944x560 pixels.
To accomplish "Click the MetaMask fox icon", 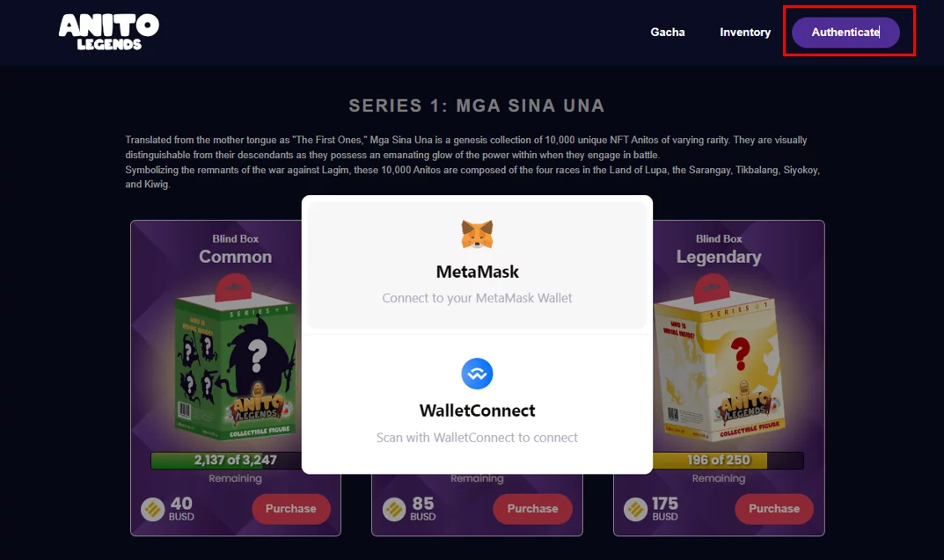I will (477, 235).
